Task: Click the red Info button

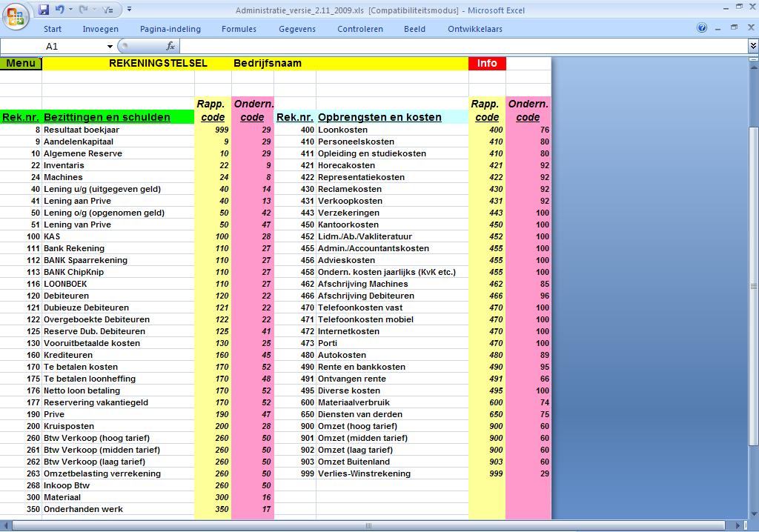Action: pyautogui.click(x=487, y=64)
